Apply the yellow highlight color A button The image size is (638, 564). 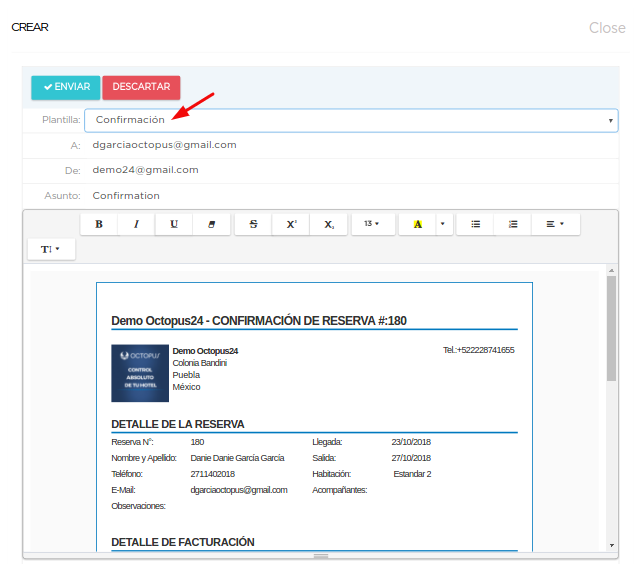tap(417, 224)
